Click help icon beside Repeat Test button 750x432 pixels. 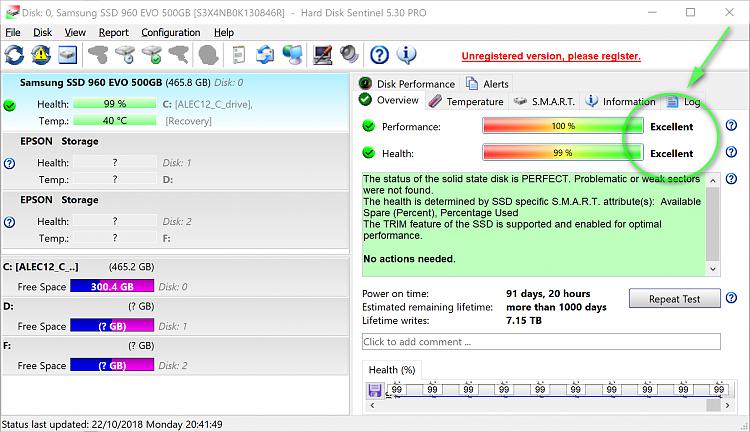tap(731, 298)
